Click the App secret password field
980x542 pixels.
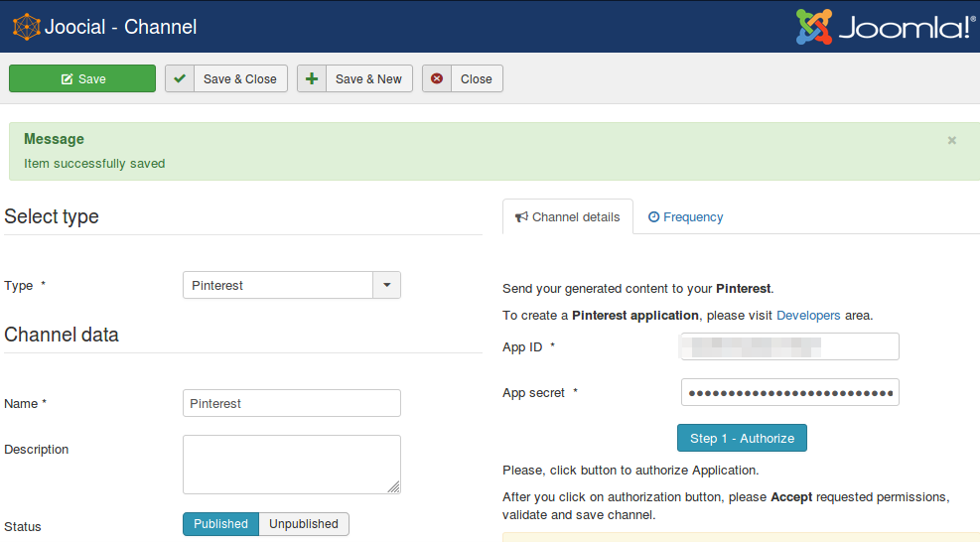[790, 392]
